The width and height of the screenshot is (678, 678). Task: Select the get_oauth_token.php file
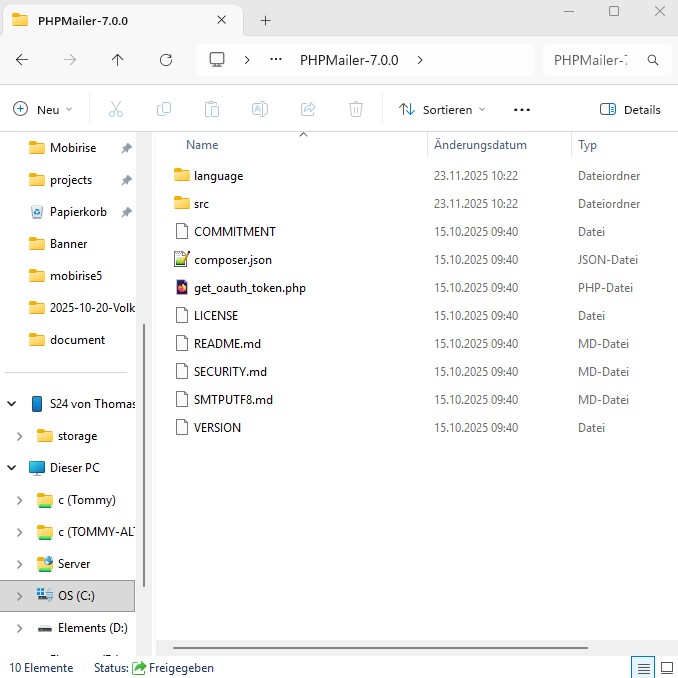pos(249,288)
